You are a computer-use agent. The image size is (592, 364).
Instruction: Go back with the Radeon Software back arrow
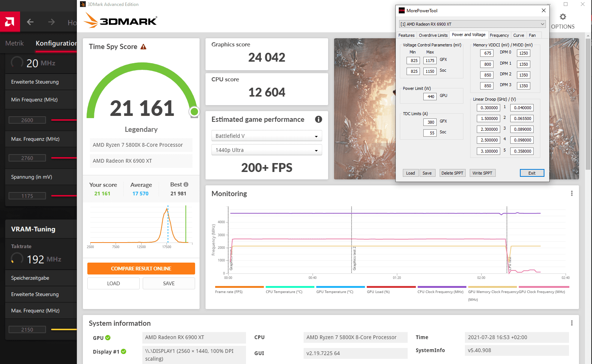(30, 22)
